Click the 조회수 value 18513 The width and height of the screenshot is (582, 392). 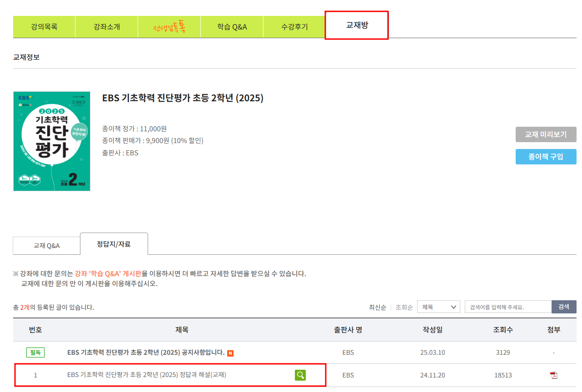tap(503, 375)
